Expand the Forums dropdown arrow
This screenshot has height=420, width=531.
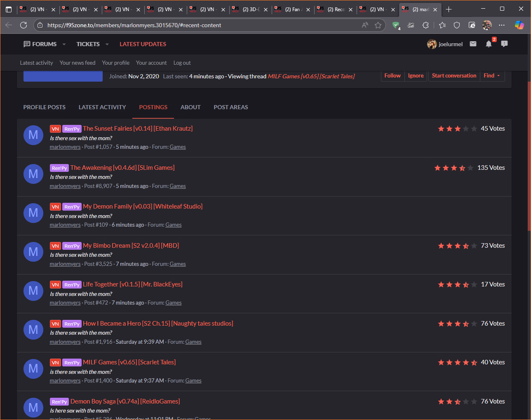pyautogui.click(x=64, y=45)
